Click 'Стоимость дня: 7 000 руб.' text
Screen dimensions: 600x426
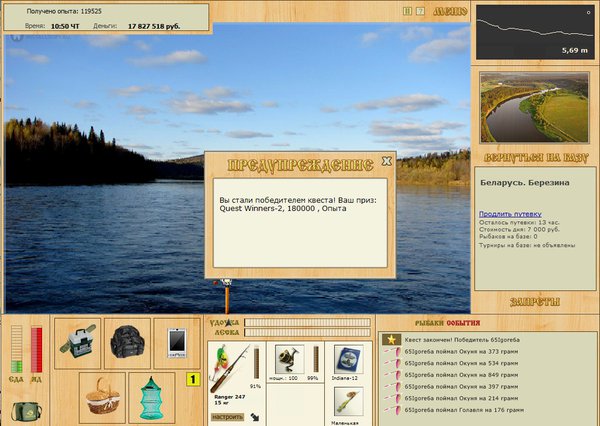pos(519,230)
